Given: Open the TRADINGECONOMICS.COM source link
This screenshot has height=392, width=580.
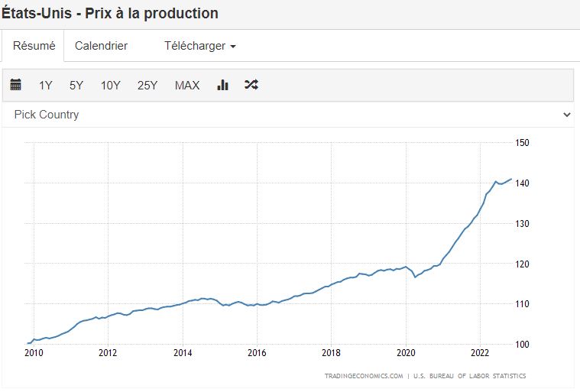Looking at the screenshot, I should coord(363,376).
